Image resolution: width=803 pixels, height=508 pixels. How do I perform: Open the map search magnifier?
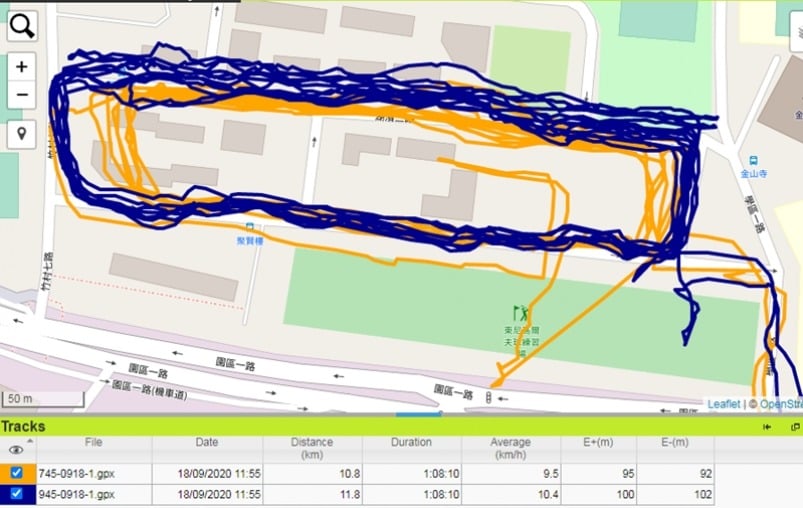pos(22,26)
